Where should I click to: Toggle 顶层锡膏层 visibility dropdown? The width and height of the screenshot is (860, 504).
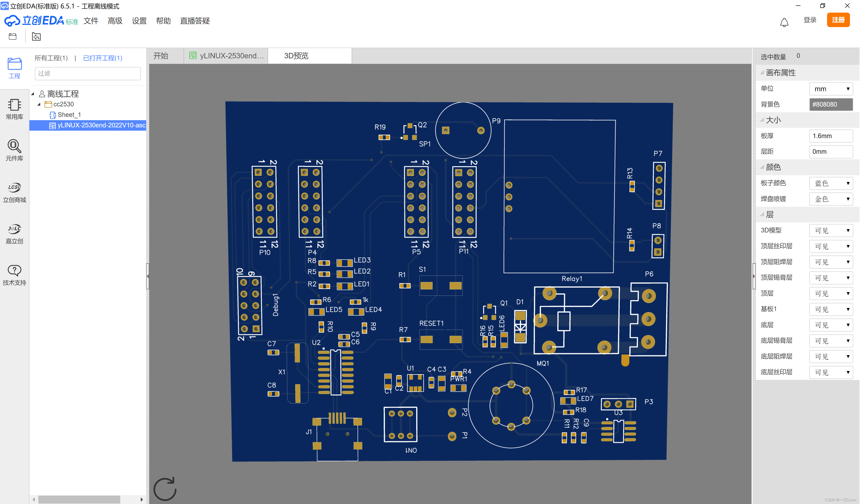(x=831, y=278)
